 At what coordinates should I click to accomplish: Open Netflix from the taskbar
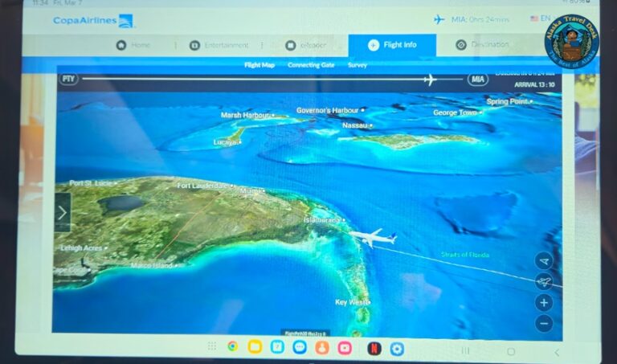[x=373, y=348]
